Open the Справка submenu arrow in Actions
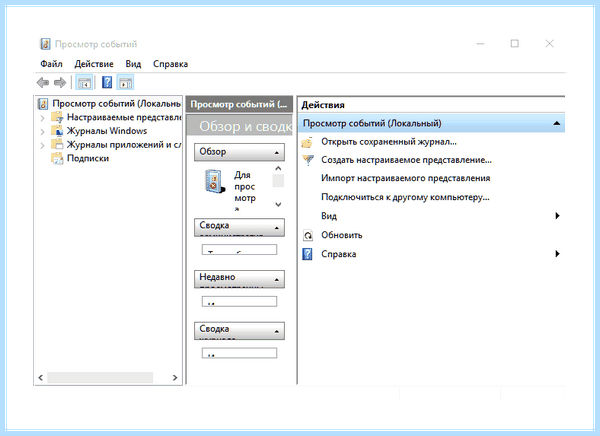 click(x=558, y=253)
